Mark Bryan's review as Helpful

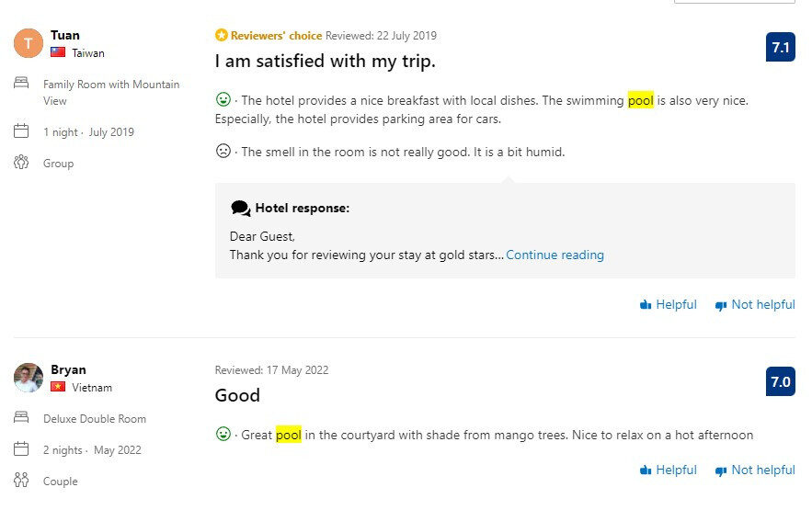[x=669, y=470]
